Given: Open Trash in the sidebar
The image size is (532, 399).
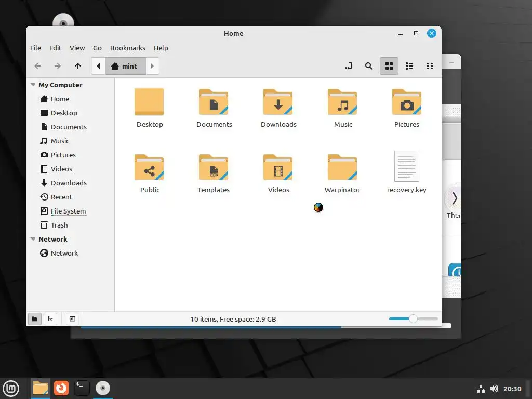Looking at the screenshot, I should pyautogui.click(x=70, y=225).
